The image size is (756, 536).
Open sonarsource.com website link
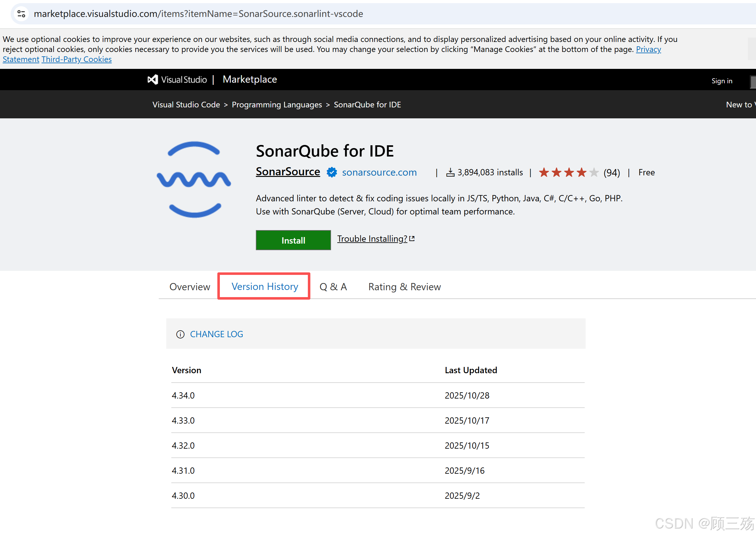click(379, 172)
